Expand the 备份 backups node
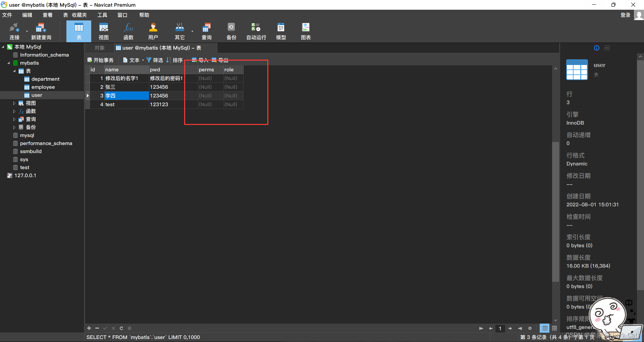The image size is (644, 342). pyautogui.click(x=14, y=127)
